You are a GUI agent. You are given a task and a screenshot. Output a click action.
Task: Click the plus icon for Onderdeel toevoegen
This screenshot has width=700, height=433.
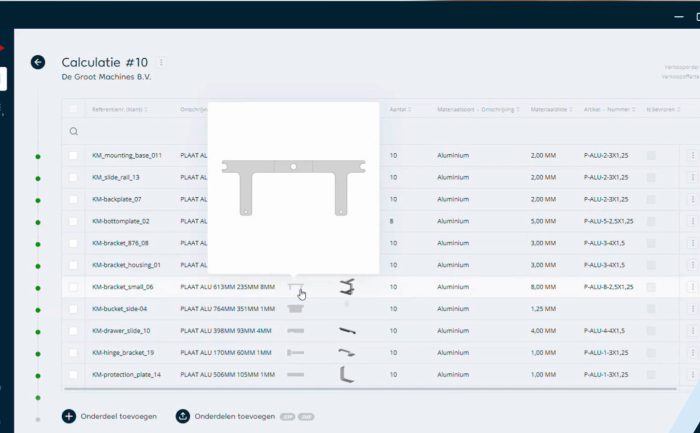(69, 416)
